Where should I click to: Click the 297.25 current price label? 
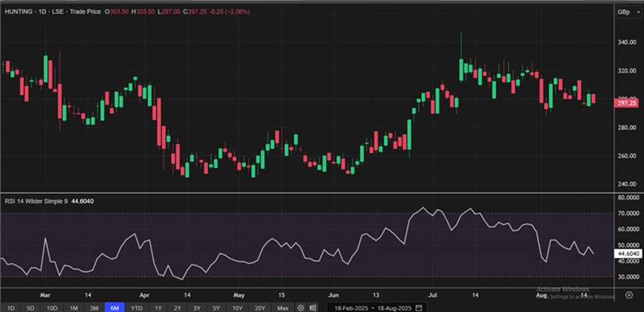pyautogui.click(x=628, y=103)
